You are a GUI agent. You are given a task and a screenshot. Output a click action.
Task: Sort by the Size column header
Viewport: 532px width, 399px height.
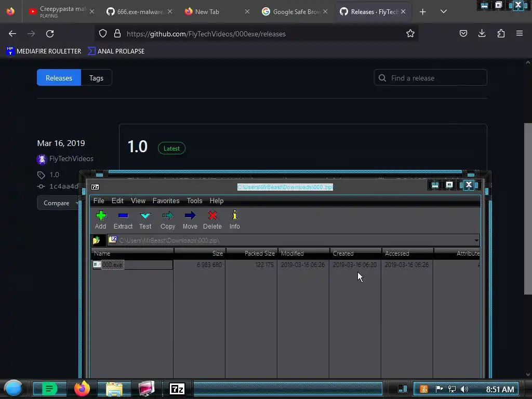[x=200, y=253]
